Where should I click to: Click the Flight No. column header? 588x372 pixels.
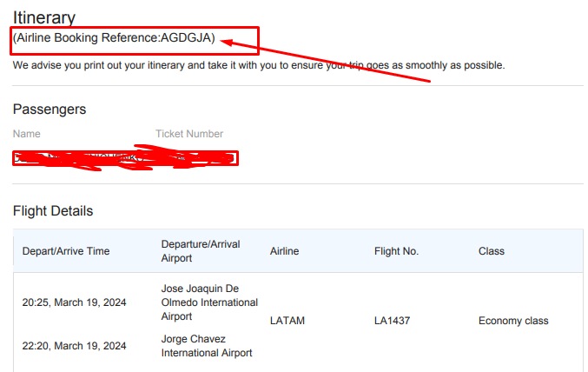[396, 251]
